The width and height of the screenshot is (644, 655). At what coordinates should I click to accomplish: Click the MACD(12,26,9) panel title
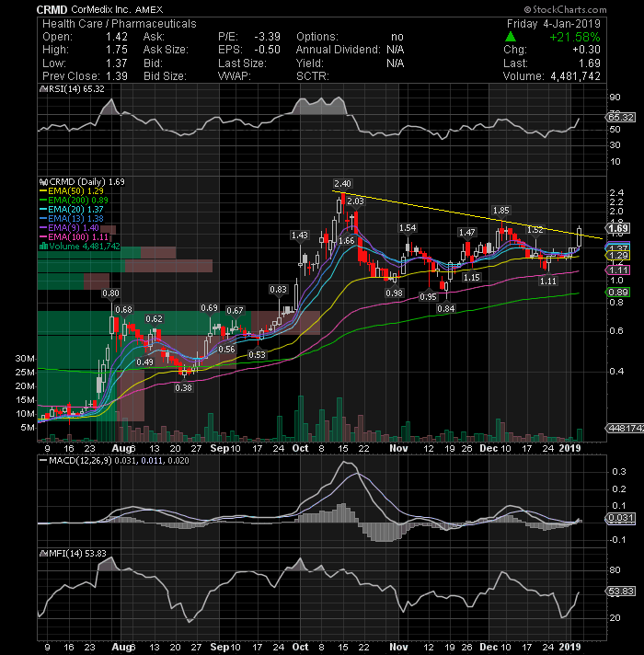click(119, 460)
